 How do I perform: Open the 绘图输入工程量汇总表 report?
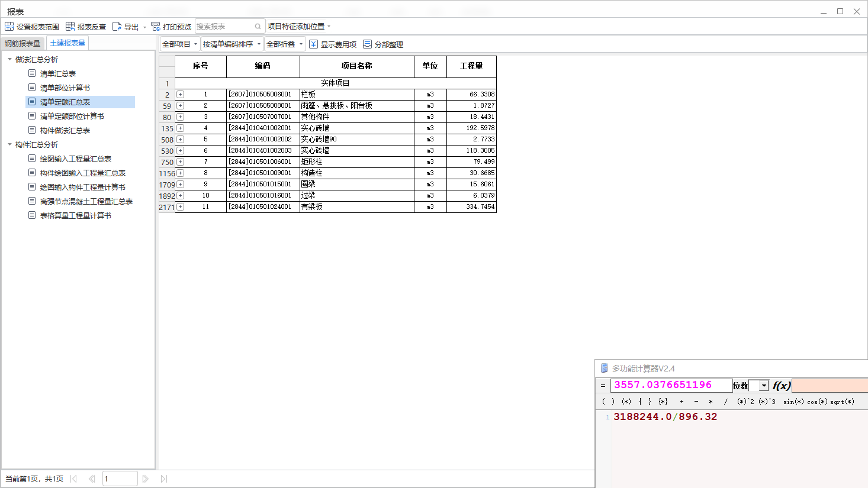76,159
